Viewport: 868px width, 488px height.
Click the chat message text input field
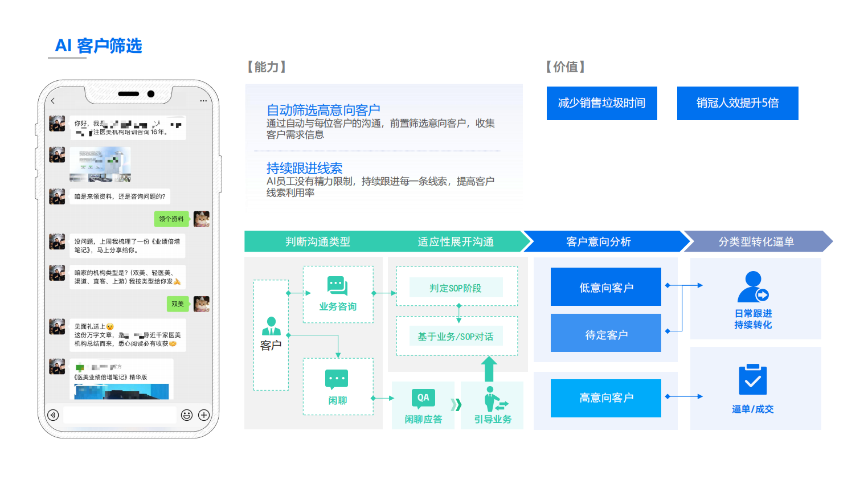tap(120, 415)
